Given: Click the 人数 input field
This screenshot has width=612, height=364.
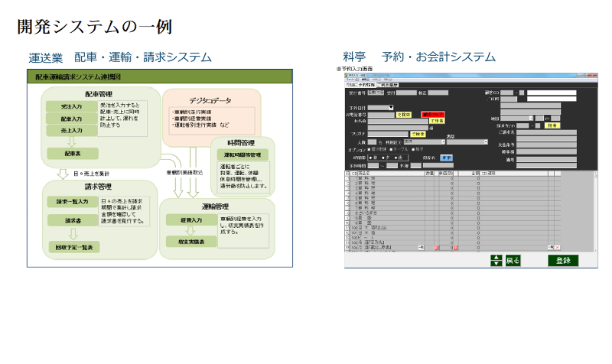Looking at the screenshot, I should click(371, 141).
